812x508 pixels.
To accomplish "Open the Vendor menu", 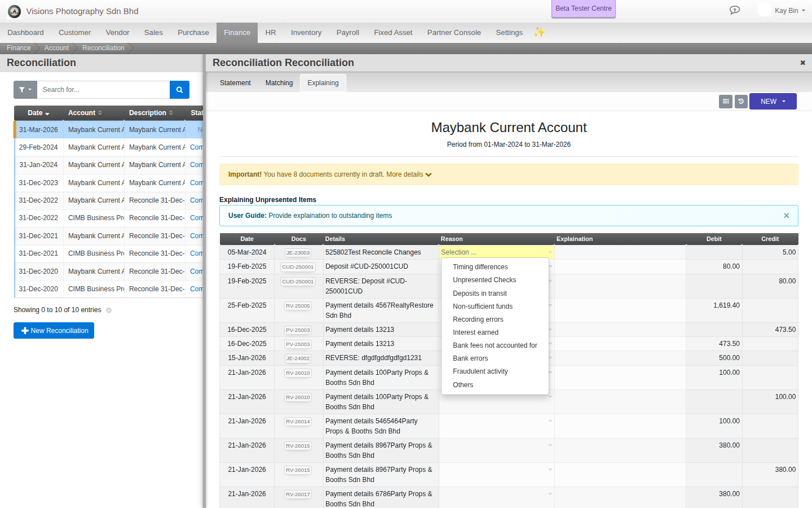I will (x=117, y=33).
